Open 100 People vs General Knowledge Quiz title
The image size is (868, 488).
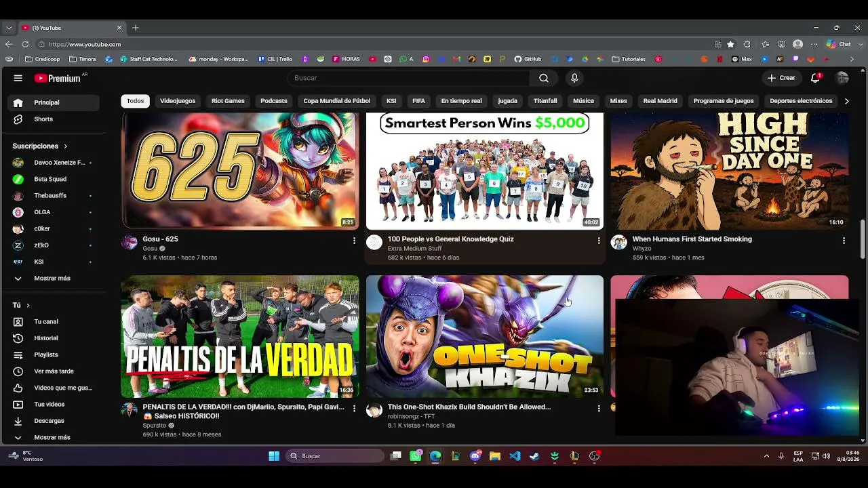pyautogui.click(x=450, y=239)
